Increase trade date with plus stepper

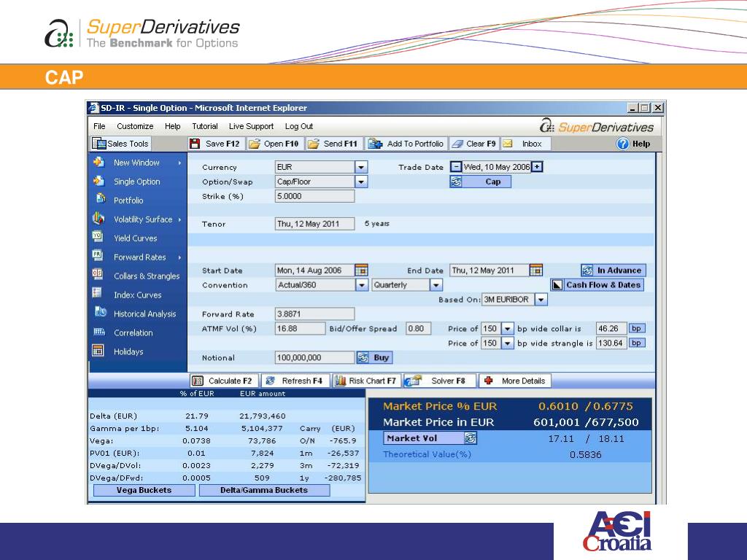pyautogui.click(x=537, y=167)
